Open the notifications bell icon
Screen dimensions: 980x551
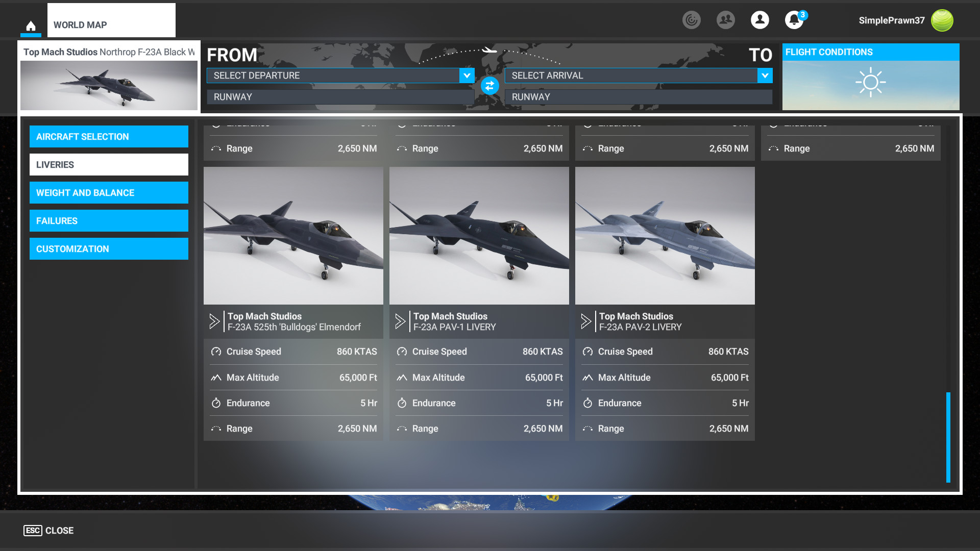pyautogui.click(x=794, y=20)
